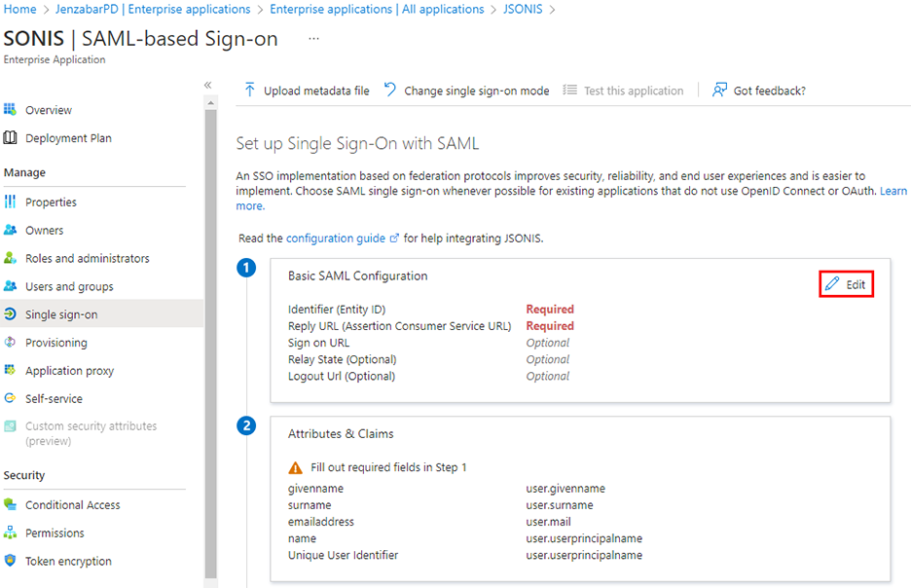Navigate to Home via the breadcrumb

click(x=19, y=9)
